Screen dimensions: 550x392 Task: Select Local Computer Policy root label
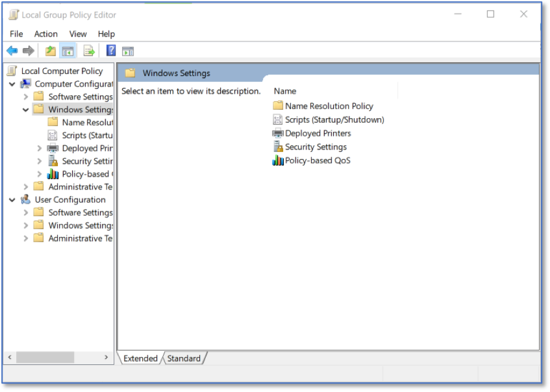coord(62,71)
